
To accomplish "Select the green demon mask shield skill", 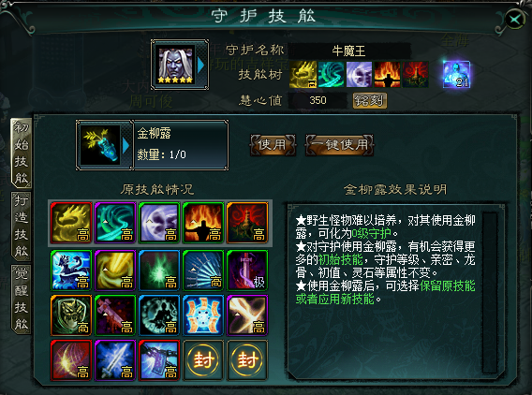I will point(71,315).
